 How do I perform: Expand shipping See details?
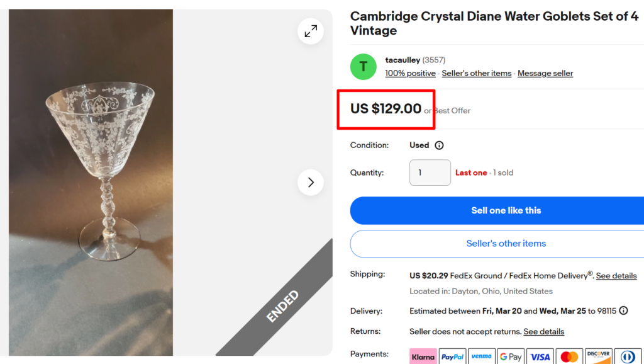click(616, 276)
